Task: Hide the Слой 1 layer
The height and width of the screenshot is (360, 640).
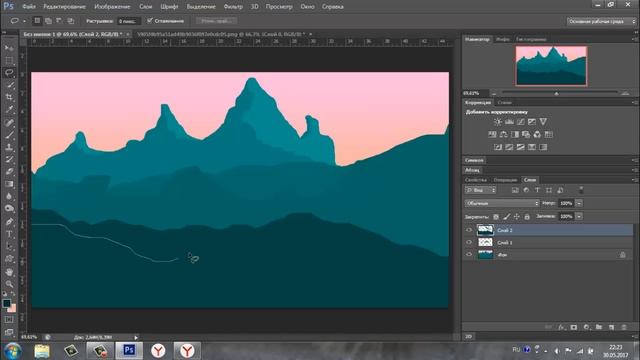Action: [469, 242]
